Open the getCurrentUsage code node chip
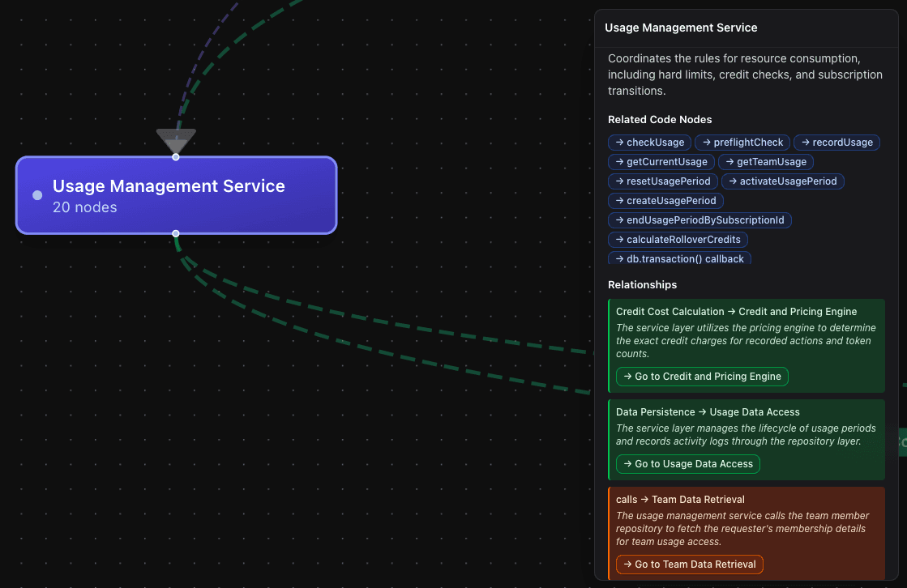Viewport: 907px width, 588px height. (x=662, y=162)
